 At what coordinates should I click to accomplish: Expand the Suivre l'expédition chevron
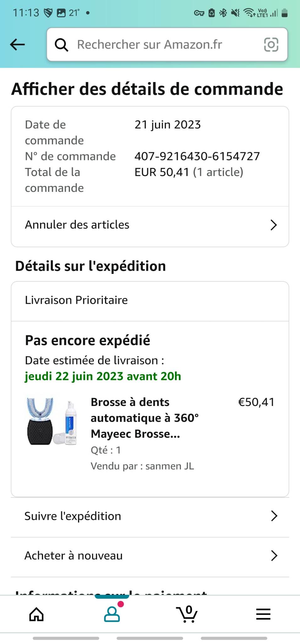pyautogui.click(x=274, y=516)
